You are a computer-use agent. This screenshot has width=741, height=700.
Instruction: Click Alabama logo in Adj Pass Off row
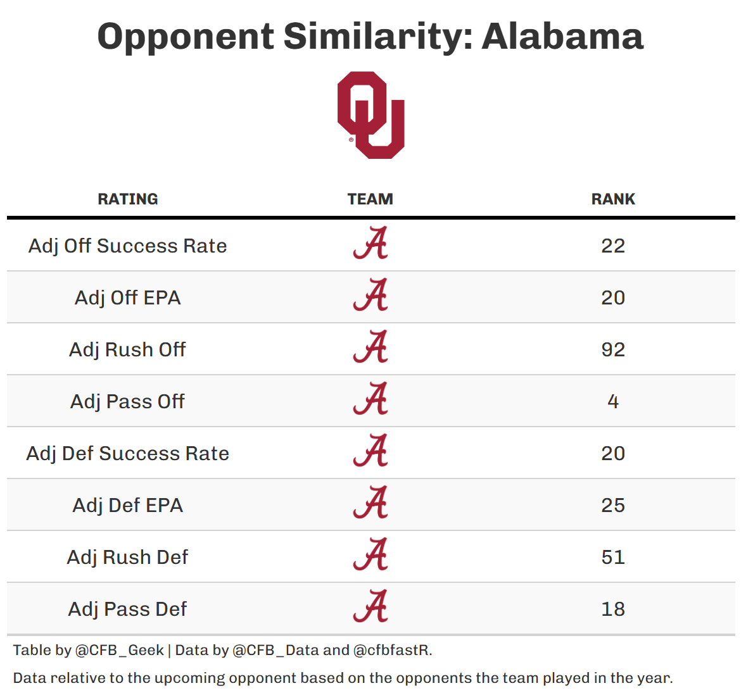[370, 399]
